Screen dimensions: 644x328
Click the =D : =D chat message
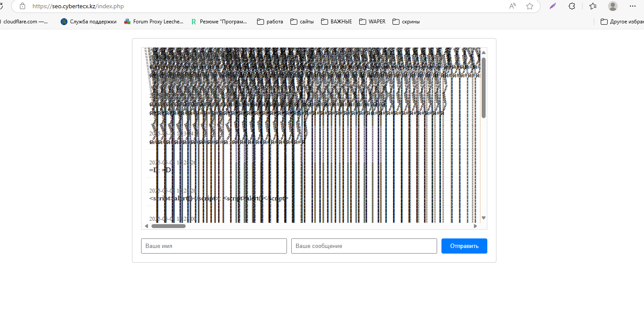pyautogui.click(x=161, y=170)
